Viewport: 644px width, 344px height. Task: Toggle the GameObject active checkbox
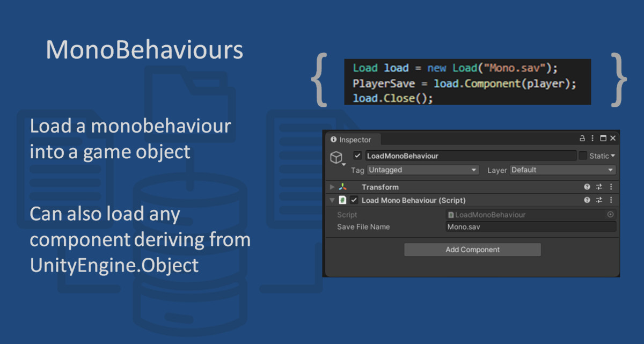tap(357, 156)
